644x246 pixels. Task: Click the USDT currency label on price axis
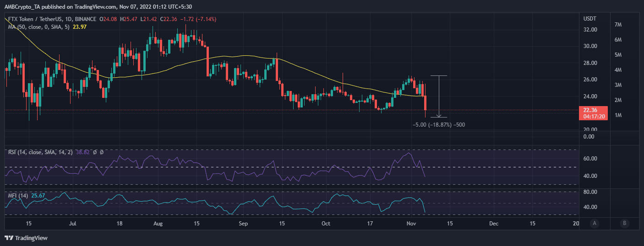tap(589, 19)
